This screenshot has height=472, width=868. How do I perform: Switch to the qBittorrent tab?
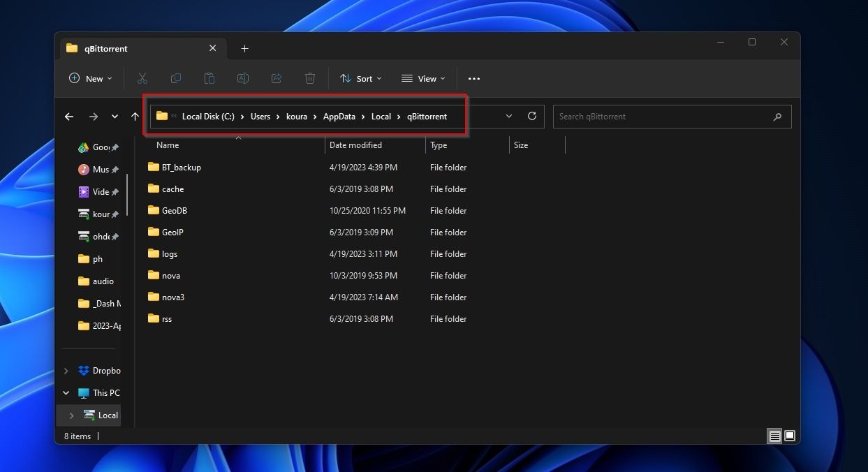coord(105,48)
